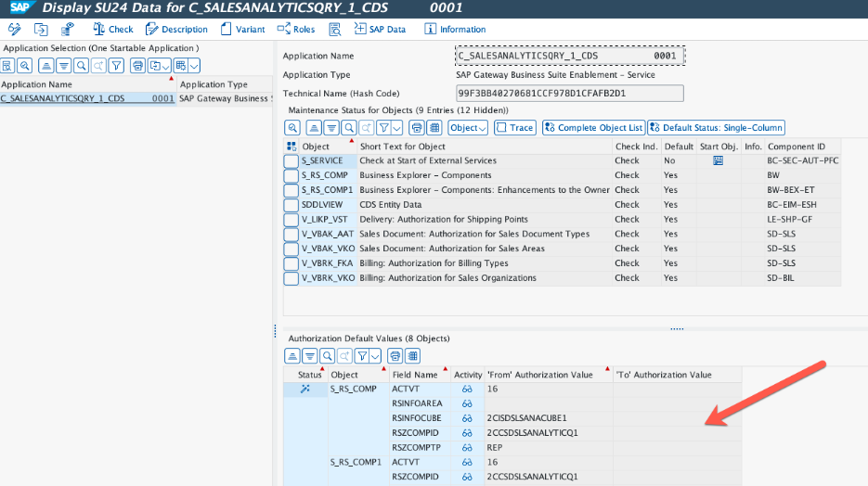Image resolution: width=868 pixels, height=486 pixels.
Task: Tick the row selector for S_SERVICE
Action: (x=291, y=161)
